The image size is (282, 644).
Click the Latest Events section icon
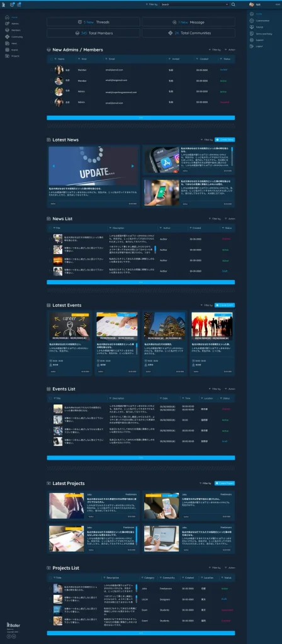[x=49, y=306]
